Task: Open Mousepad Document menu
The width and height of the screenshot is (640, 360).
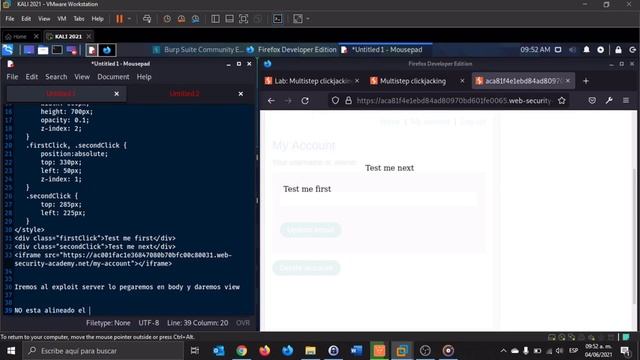Action: coord(113,77)
